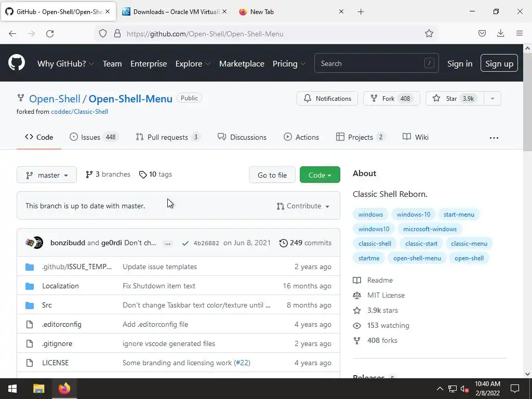Click the green commit status checkmark
The width and height of the screenshot is (532, 399).
pos(185,243)
